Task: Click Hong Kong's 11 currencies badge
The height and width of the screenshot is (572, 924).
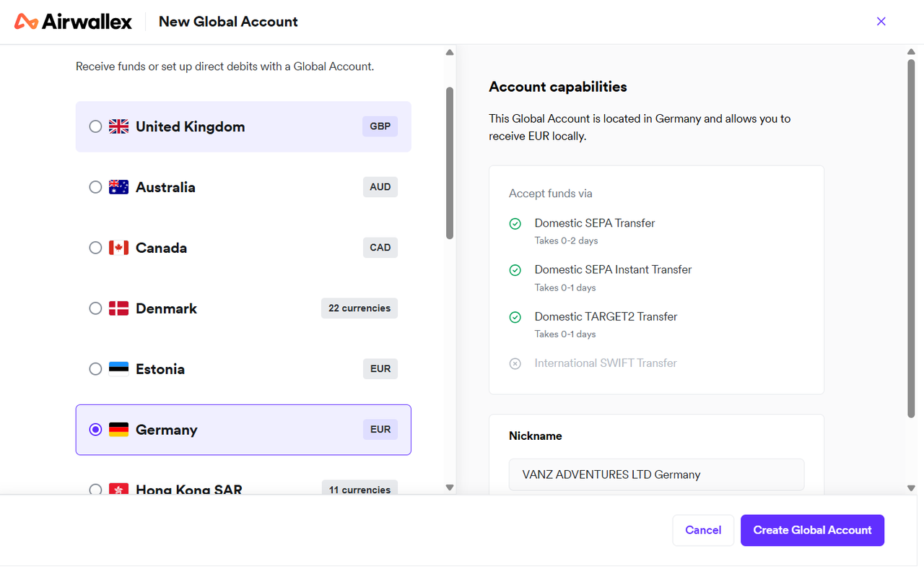Action: pos(359,489)
